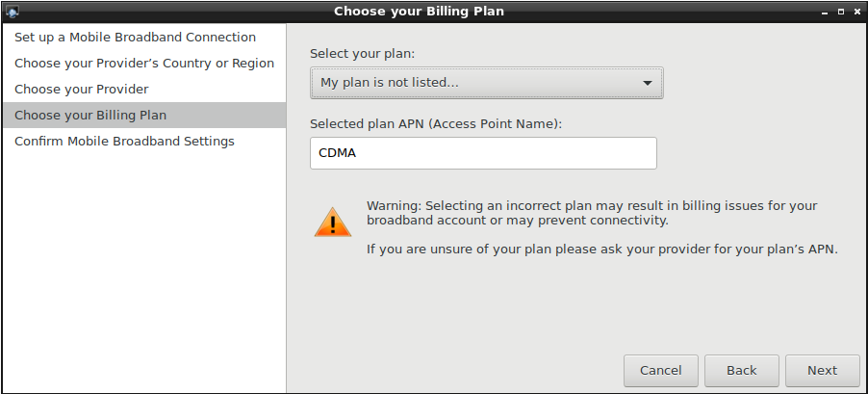The height and width of the screenshot is (394, 868).
Task: Click the window menu icon in title bar
Action: tap(12, 12)
